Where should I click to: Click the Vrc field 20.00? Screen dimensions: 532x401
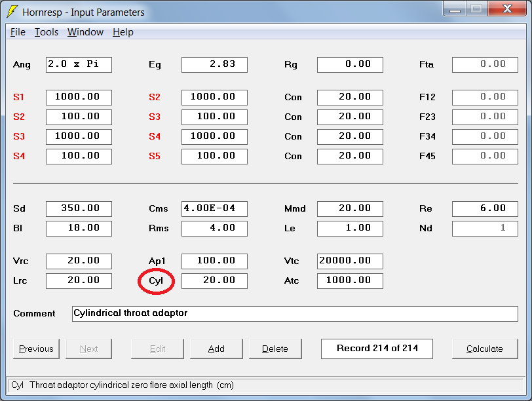[x=79, y=261]
